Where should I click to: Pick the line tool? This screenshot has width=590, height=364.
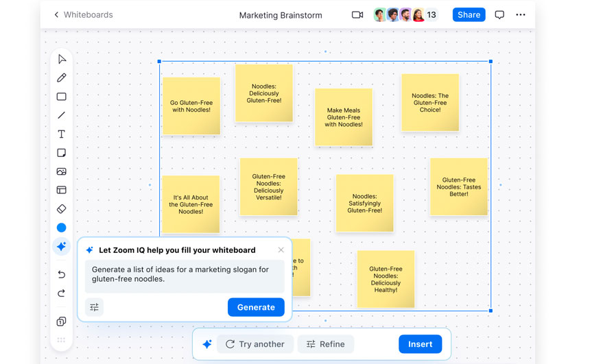(x=62, y=115)
